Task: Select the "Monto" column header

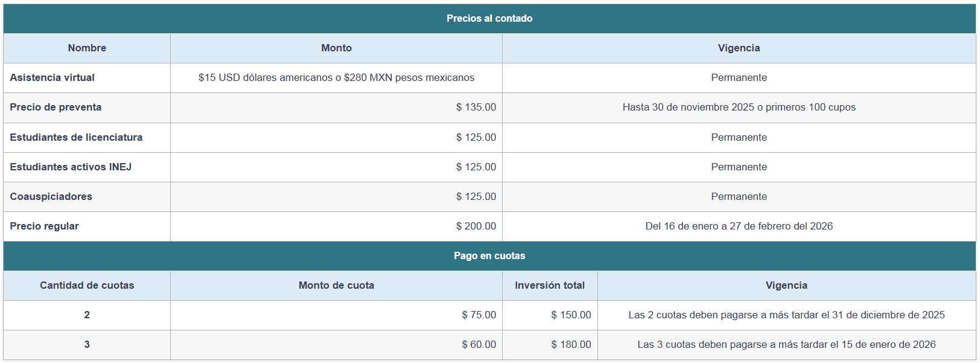Action: (x=336, y=48)
